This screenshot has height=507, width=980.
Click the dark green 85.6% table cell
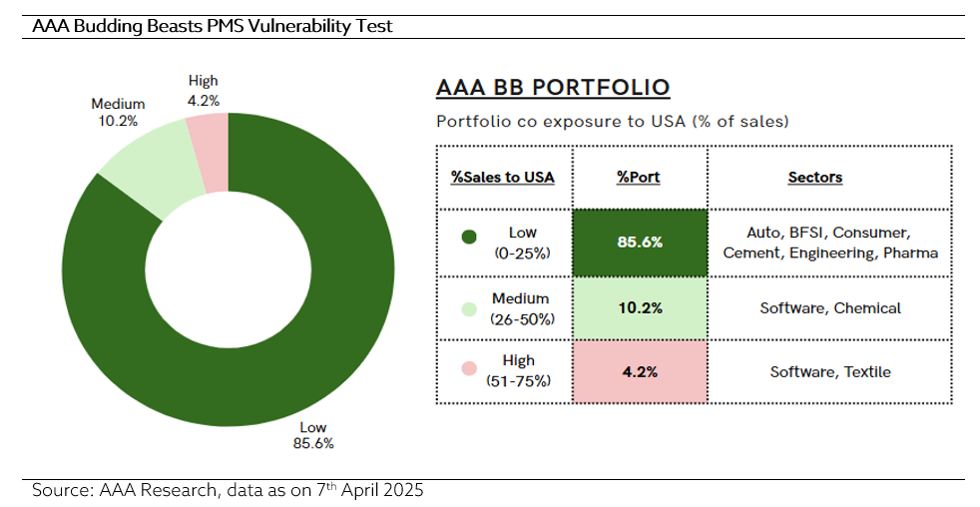[x=640, y=242]
